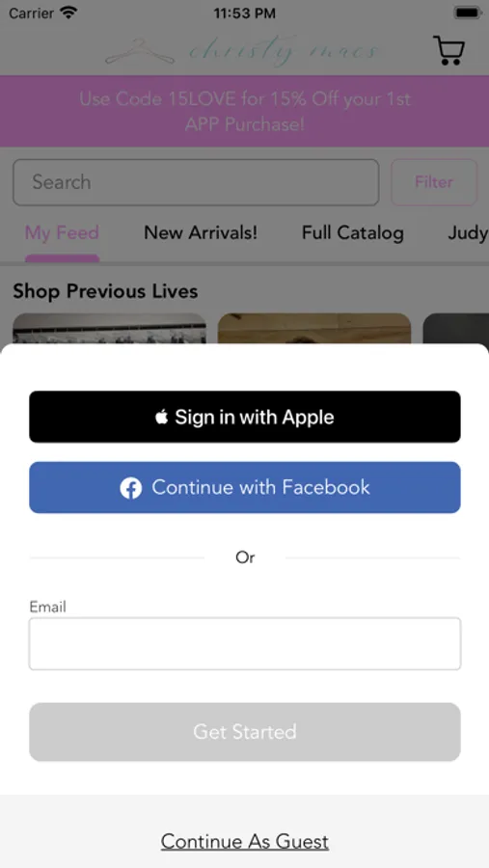The width and height of the screenshot is (489, 868).
Task: Select the Judy tab
Action: tap(468, 233)
